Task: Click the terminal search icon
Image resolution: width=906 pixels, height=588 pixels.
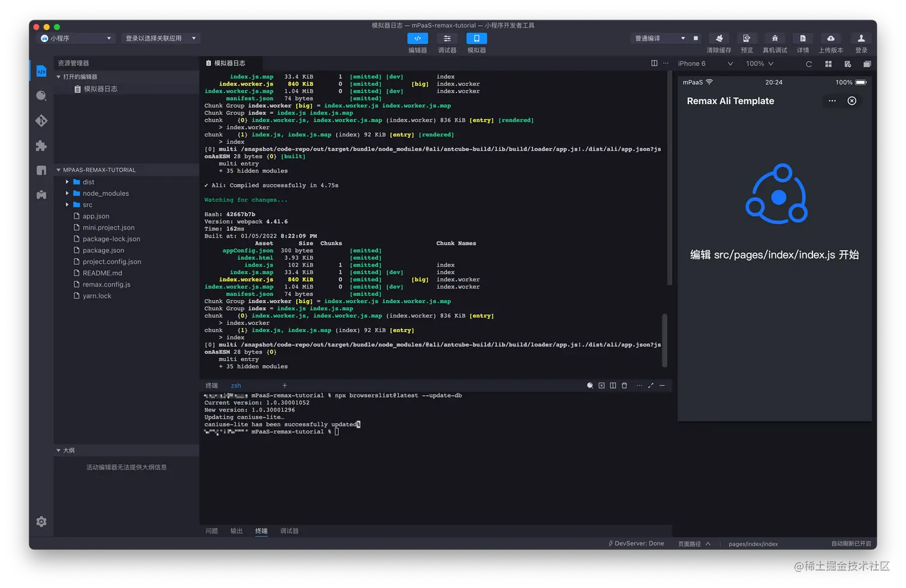Action: point(590,386)
